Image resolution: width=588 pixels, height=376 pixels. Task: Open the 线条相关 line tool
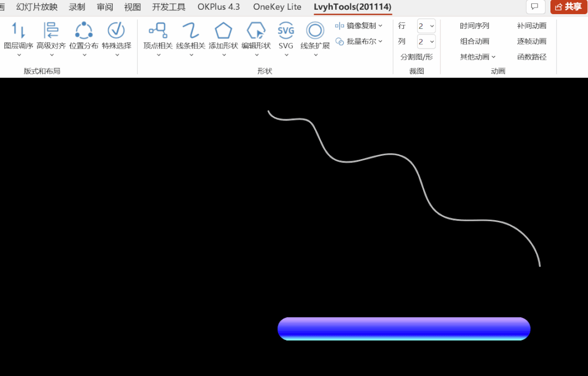pos(191,37)
